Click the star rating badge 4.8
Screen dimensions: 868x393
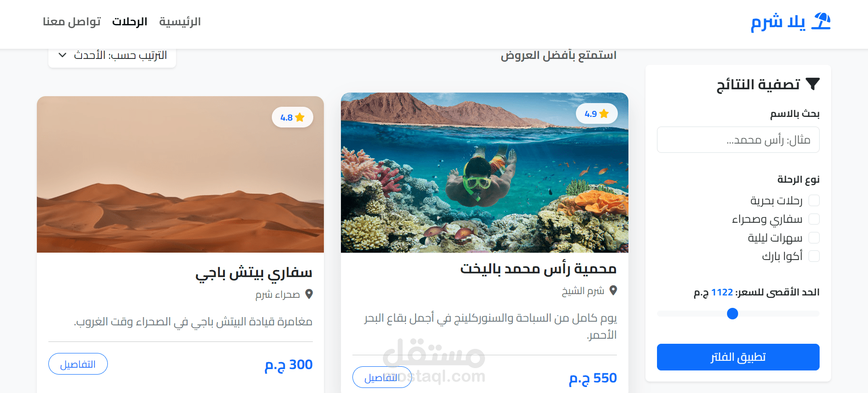click(293, 117)
